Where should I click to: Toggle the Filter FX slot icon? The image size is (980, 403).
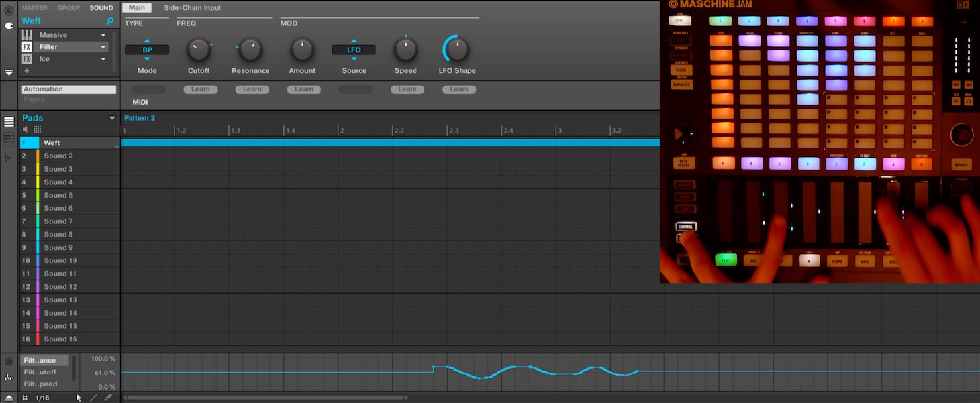tap(27, 47)
